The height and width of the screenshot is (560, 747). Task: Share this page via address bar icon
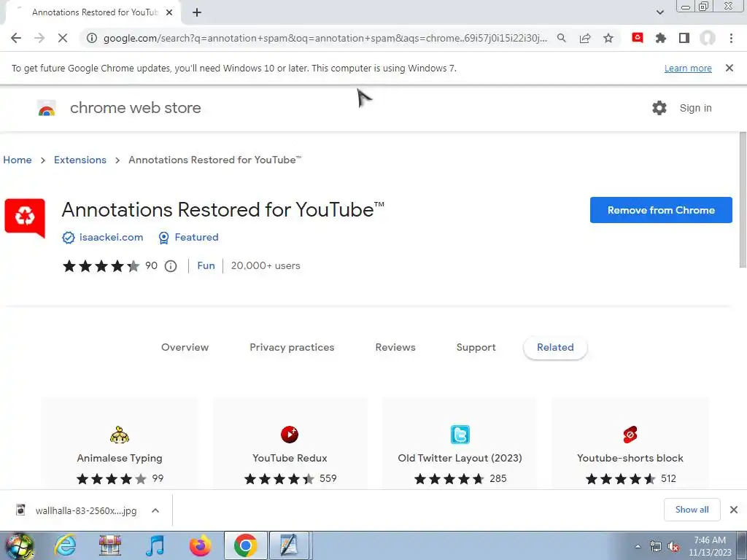click(585, 38)
